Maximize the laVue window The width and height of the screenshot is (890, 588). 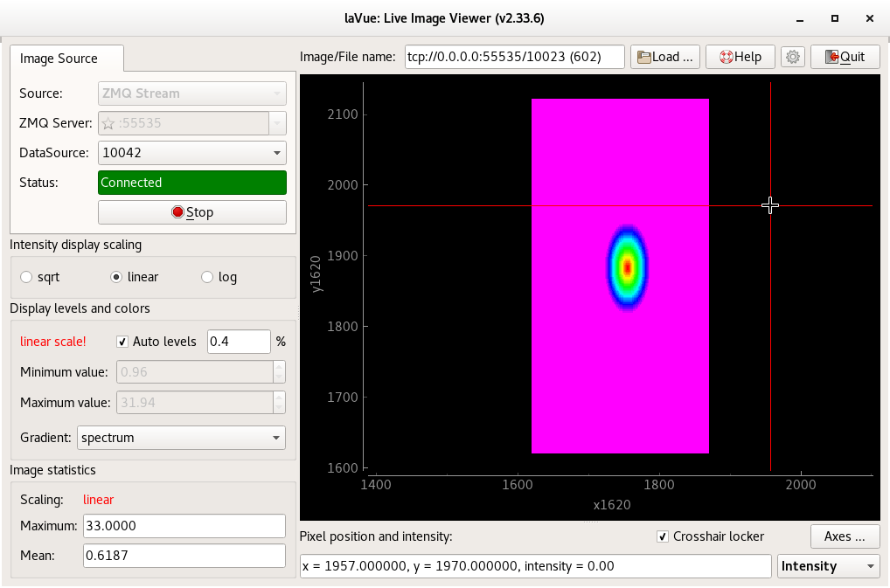835,18
